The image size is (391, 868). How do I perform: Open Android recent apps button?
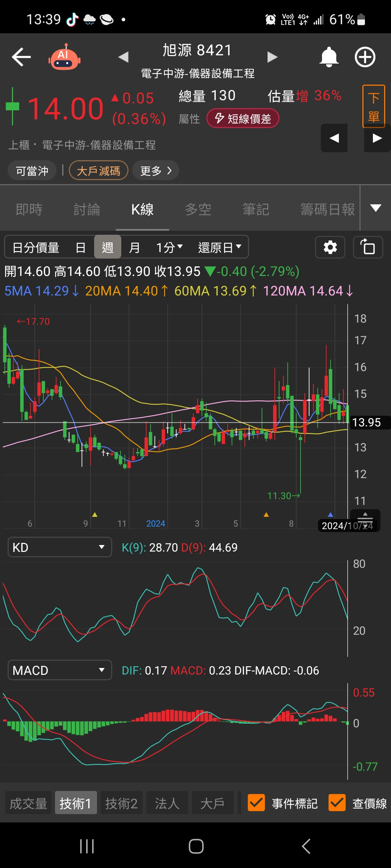coord(87,846)
